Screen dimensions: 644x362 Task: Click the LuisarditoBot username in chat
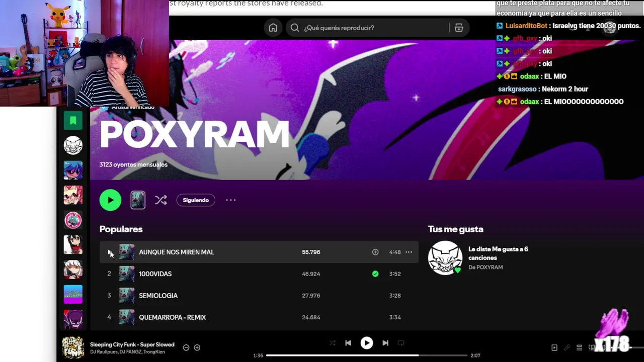526,26
